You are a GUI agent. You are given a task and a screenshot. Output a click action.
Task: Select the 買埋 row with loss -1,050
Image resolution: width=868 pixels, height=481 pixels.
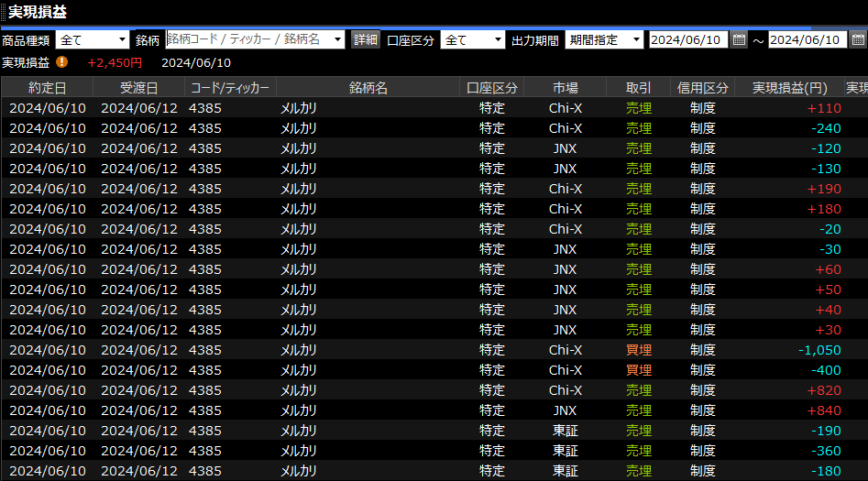pos(434,350)
